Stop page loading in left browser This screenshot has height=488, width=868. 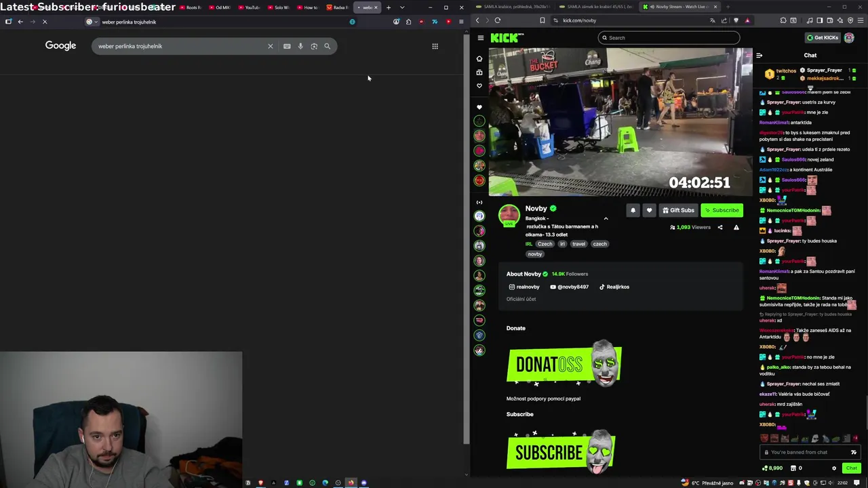tap(45, 22)
